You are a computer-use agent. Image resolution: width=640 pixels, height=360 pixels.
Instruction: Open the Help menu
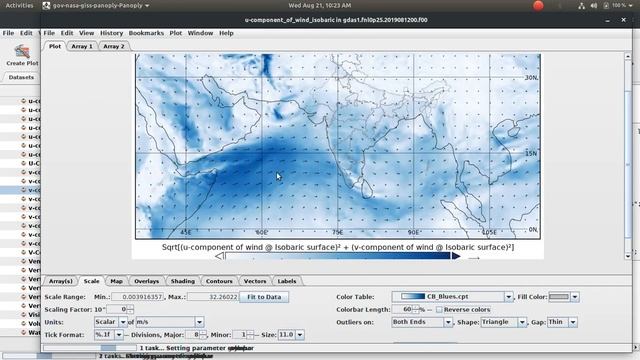click(226, 33)
